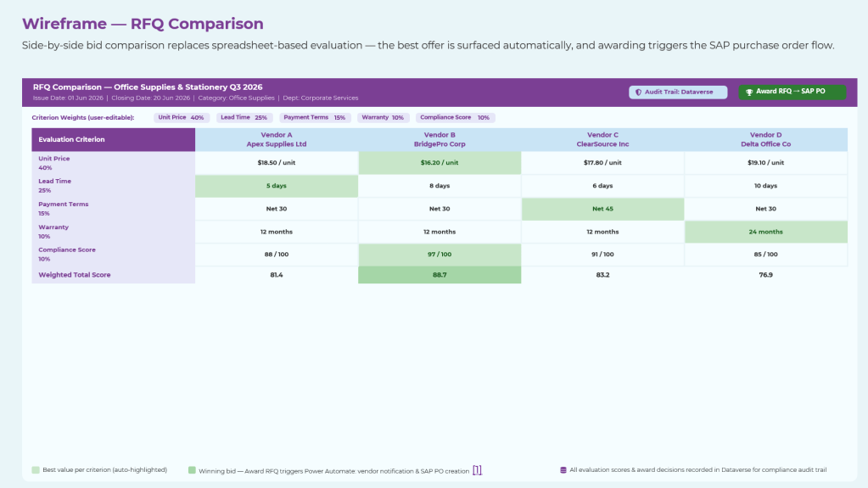Open Audit Trail: Dataverse button
Screen dimensions: 868x488
point(678,92)
